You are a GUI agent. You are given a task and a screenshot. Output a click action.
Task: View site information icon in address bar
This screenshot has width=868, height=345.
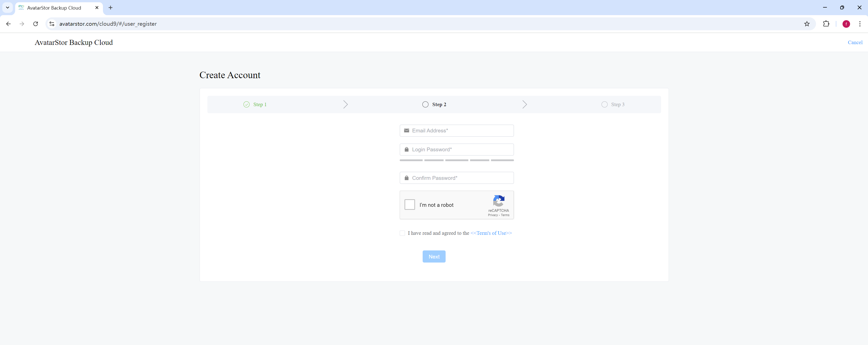pyautogui.click(x=52, y=24)
